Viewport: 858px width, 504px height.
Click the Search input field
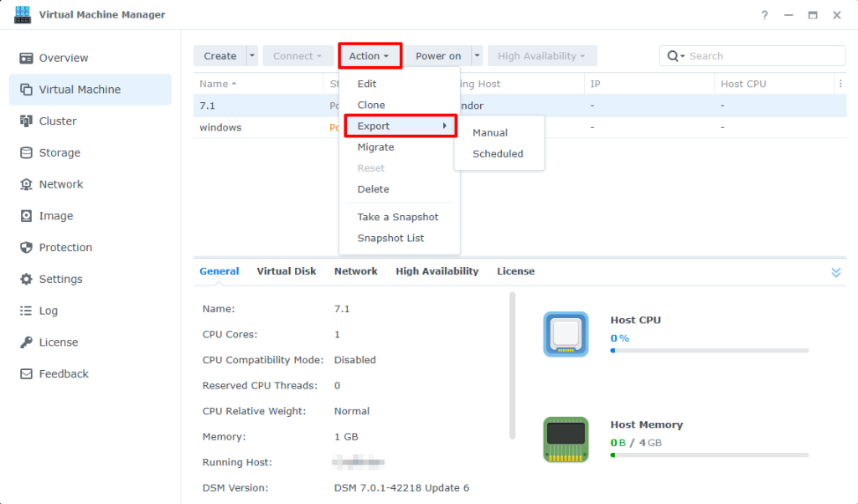pos(762,56)
